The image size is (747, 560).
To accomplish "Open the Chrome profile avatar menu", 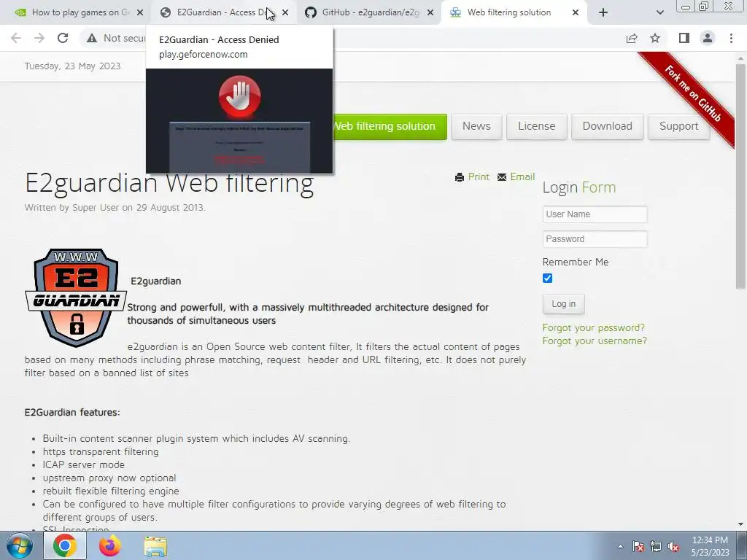I will tap(708, 38).
